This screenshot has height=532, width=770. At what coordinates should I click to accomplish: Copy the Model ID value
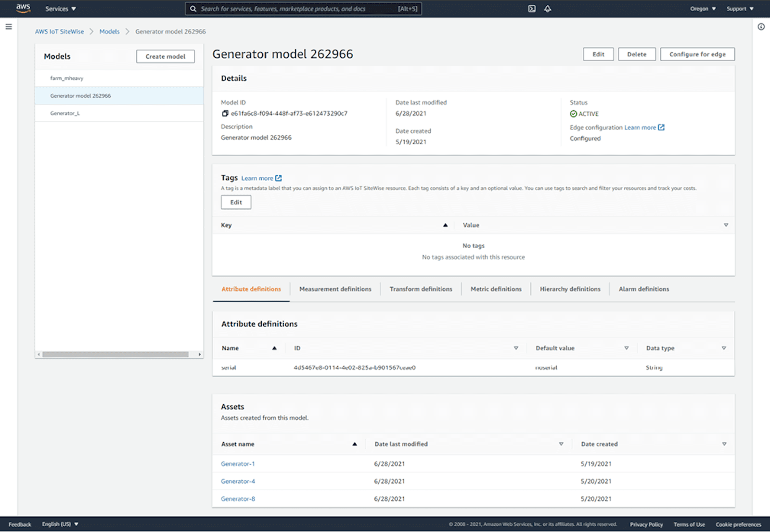click(x=225, y=114)
